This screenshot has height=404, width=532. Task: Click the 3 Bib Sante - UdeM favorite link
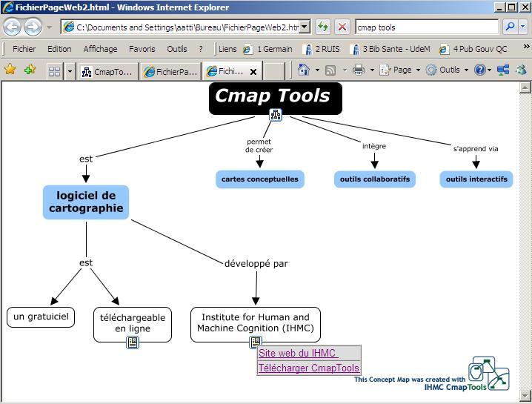tap(389, 49)
